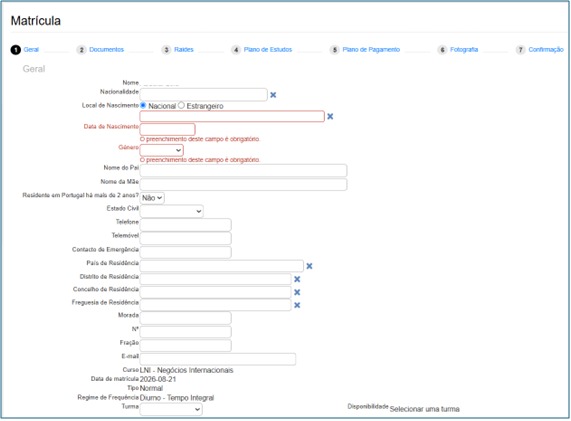Screen dimensions: 571x421
Task: Click the Data de Nascimento input field
Action: [x=168, y=129]
